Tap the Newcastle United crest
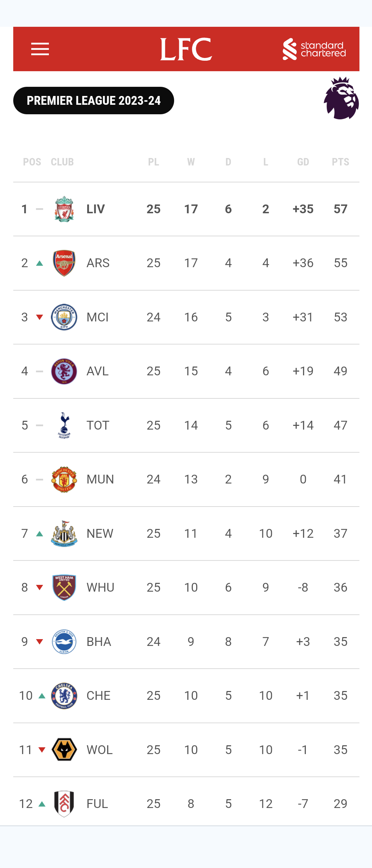Image resolution: width=372 pixels, height=868 pixels. click(x=64, y=533)
